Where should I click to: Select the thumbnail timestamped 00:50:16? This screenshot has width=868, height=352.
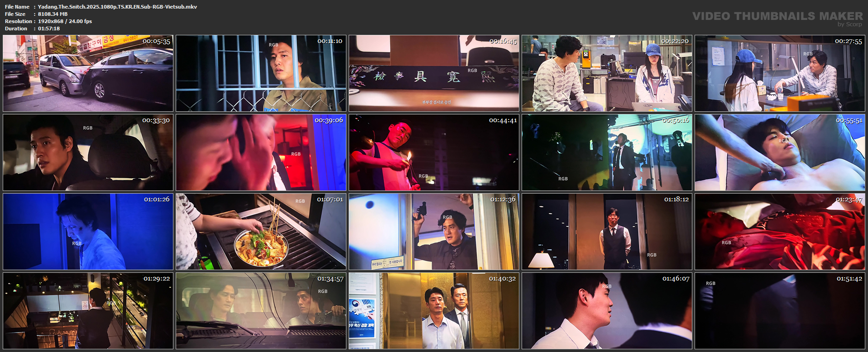tap(607, 152)
